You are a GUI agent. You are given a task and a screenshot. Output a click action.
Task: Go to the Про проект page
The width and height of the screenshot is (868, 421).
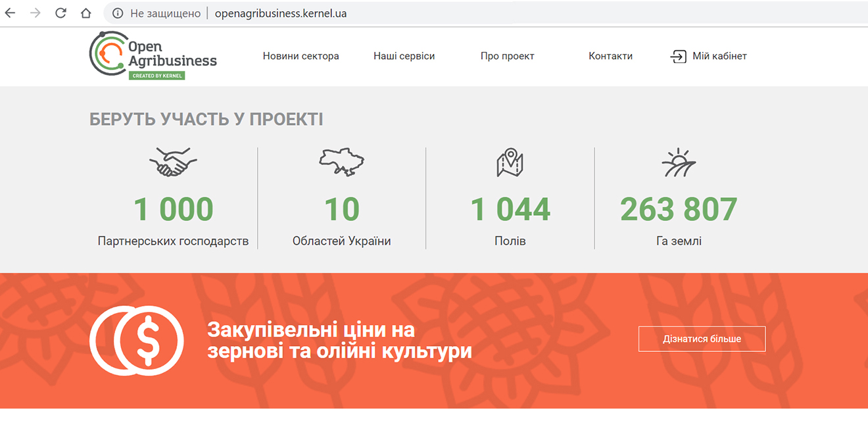(x=508, y=56)
